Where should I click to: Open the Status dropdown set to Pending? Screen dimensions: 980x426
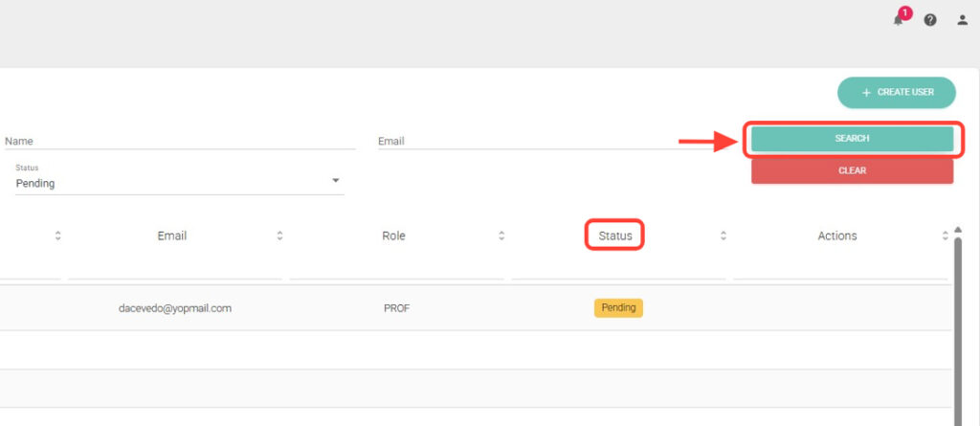coord(179,183)
